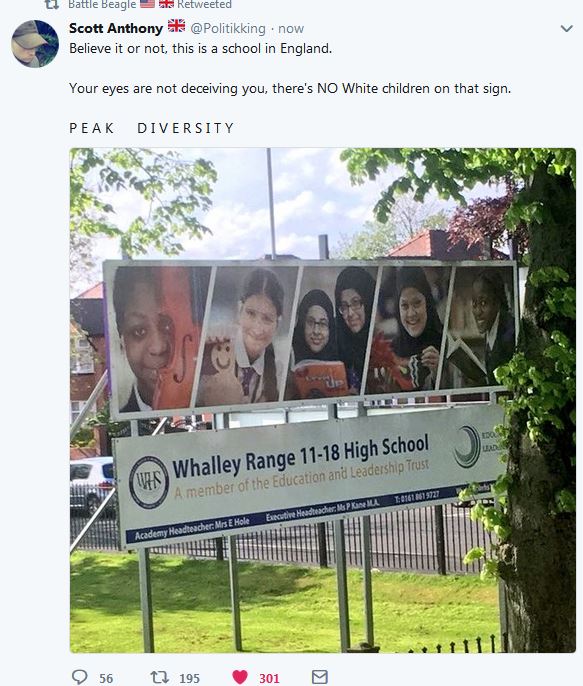Click the 'now' tweet timestamp
Screen dimensions: 583x686
pos(291,29)
